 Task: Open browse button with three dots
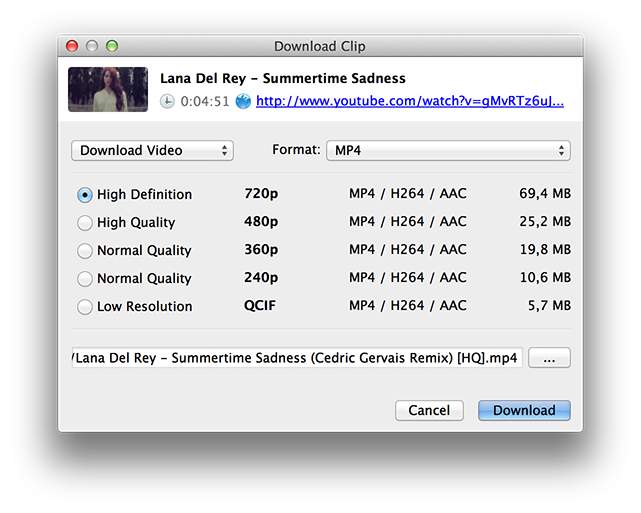point(549,358)
